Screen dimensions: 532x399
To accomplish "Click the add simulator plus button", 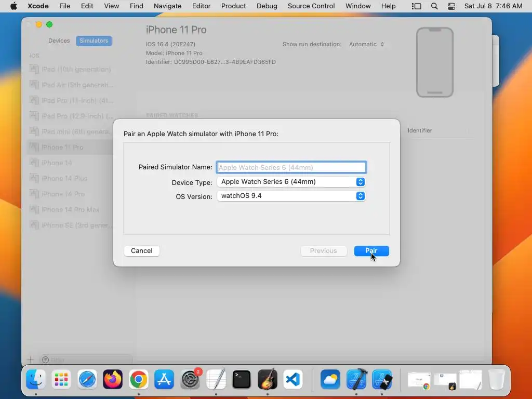I will pyautogui.click(x=30, y=360).
